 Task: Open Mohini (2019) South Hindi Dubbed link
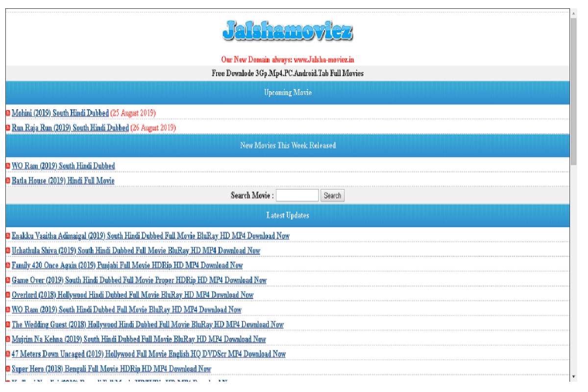60,113
